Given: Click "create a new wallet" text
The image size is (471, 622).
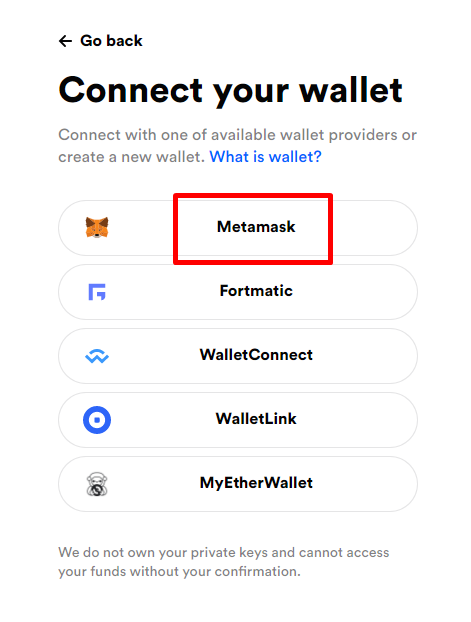Looking at the screenshot, I should pyautogui.click(x=131, y=157).
